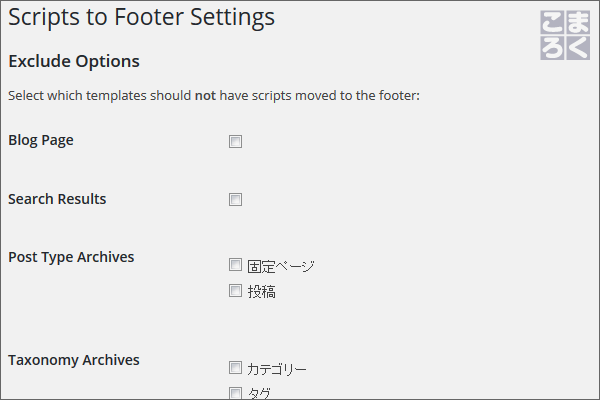Toggle the 投稿 archive checkbox
This screenshot has width=600, height=400.
(x=235, y=291)
